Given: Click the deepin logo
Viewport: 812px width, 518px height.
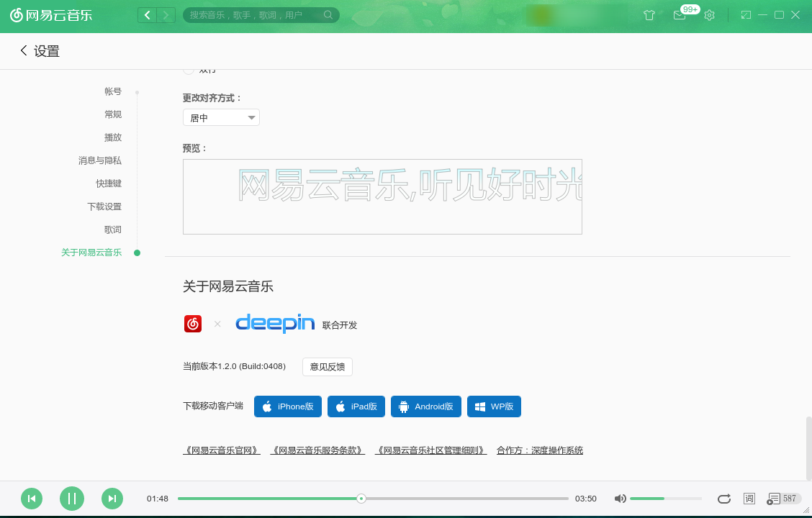Looking at the screenshot, I should 274,323.
